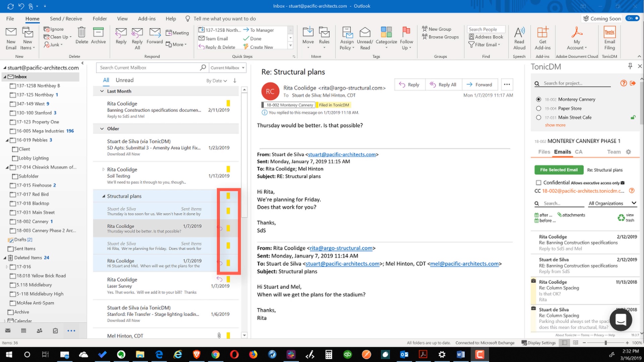
Task: Open TonicDM project settings gear
Action: [x=628, y=152]
